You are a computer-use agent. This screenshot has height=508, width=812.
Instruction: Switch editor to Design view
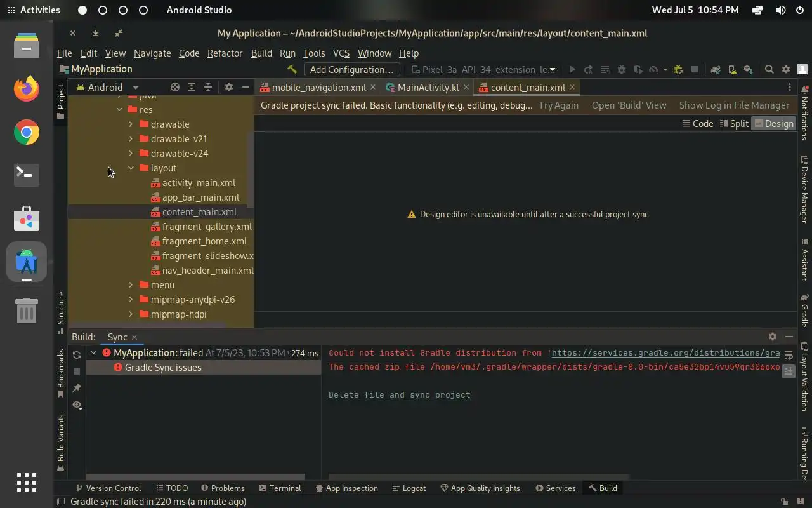click(x=773, y=124)
